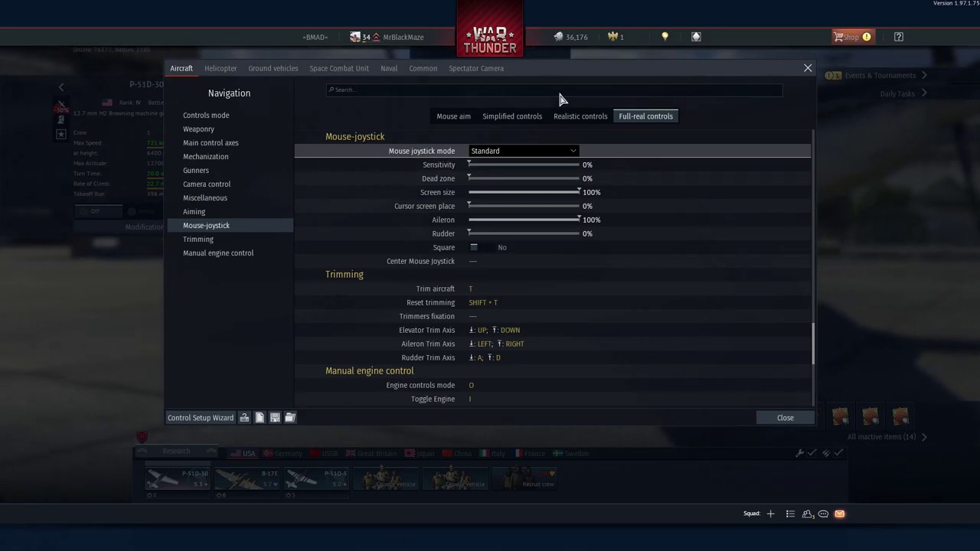Open the orange mail envelope icon
The image size is (980, 551).
pos(839,514)
